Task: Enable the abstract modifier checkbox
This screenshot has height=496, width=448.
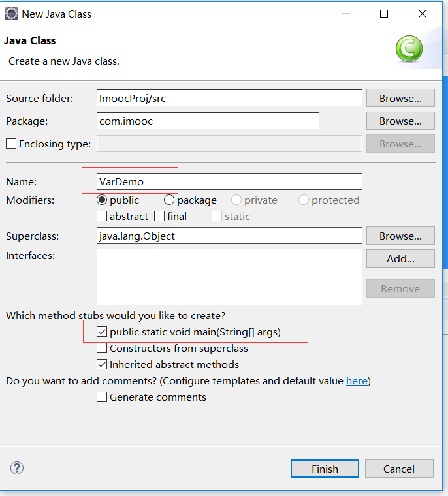Action: point(102,217)
